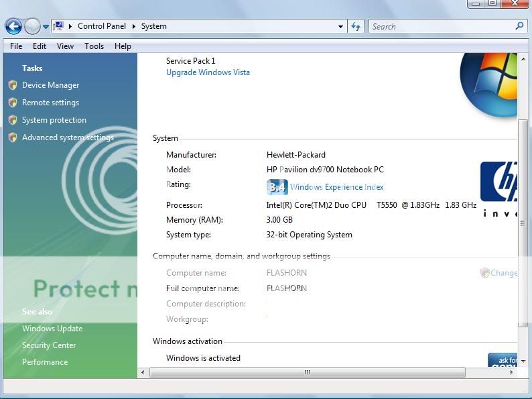The height and width of the screenshot is (399, 532).
Task: Click the Change settings link
Action: [504, 273]
